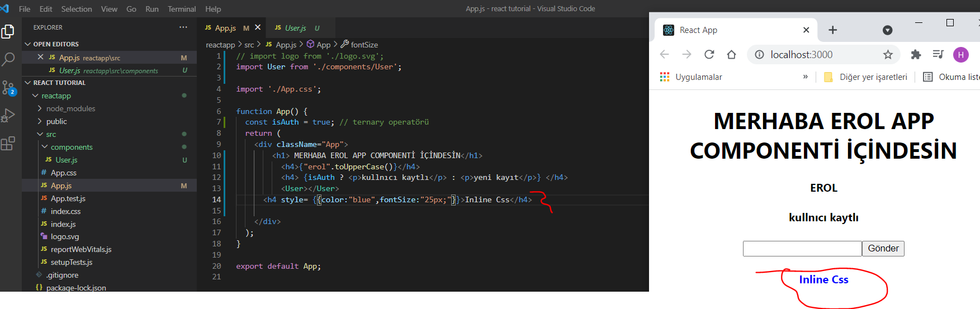Switch to the User.js editor tab
This screenshot has height=309, width=980.
(295, 28)
